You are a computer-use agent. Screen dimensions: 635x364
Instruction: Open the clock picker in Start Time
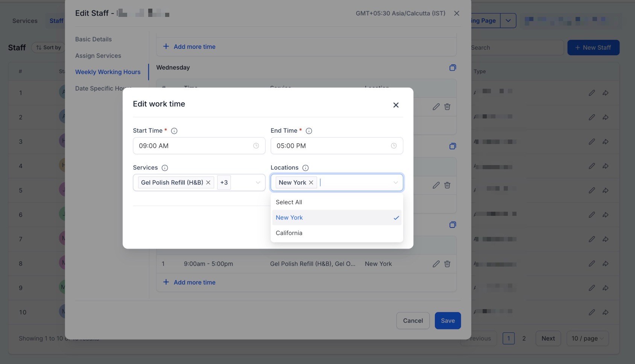point(256,146)
